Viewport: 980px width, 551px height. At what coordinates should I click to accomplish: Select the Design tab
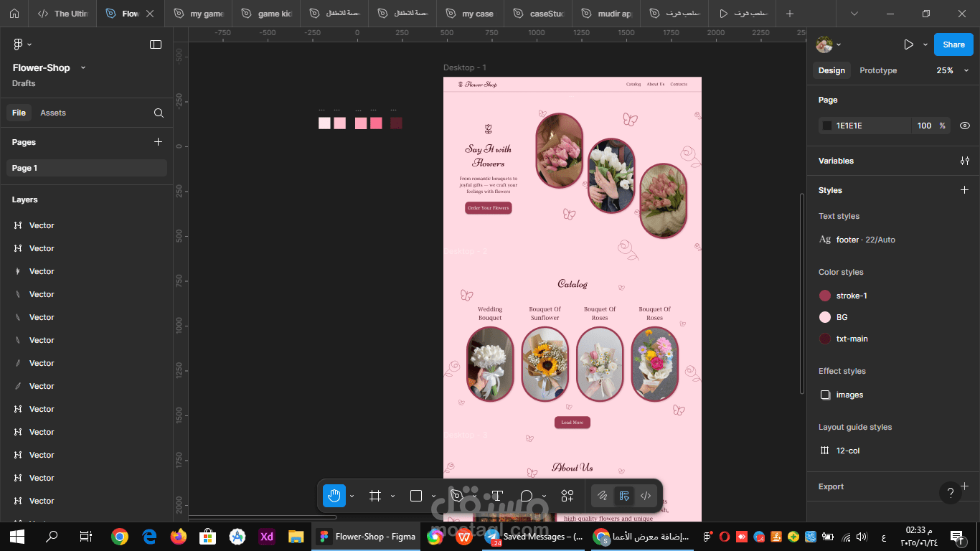[x=831, y=70]
